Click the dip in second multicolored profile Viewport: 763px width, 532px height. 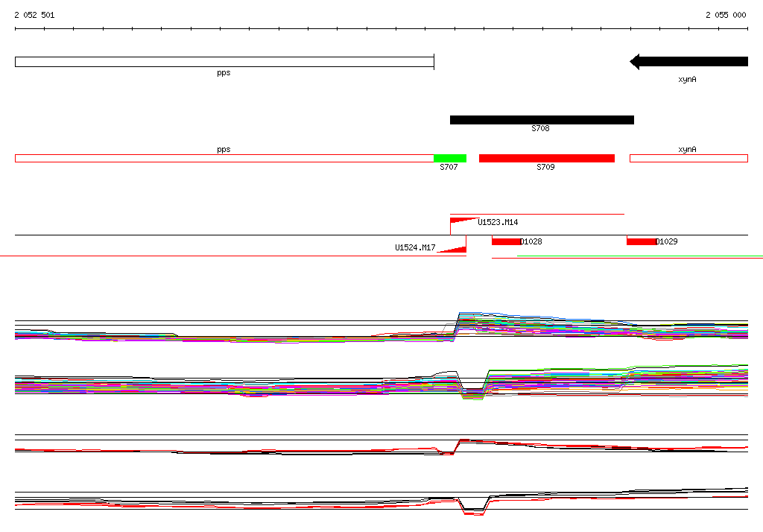[x=472, y=392]
